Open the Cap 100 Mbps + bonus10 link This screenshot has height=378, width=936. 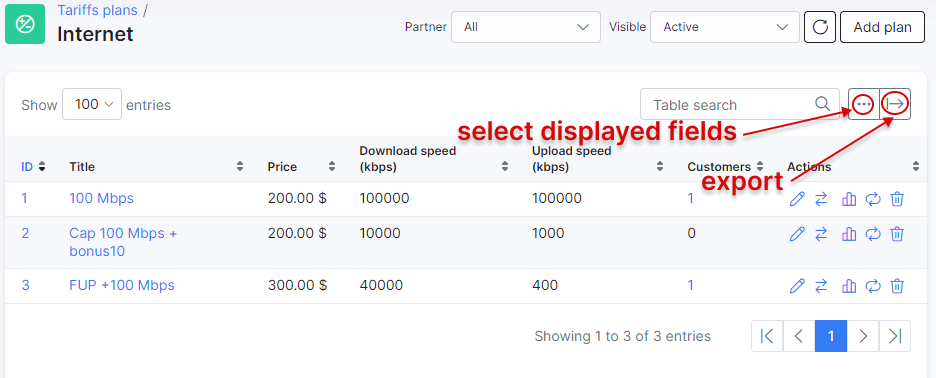123,242
